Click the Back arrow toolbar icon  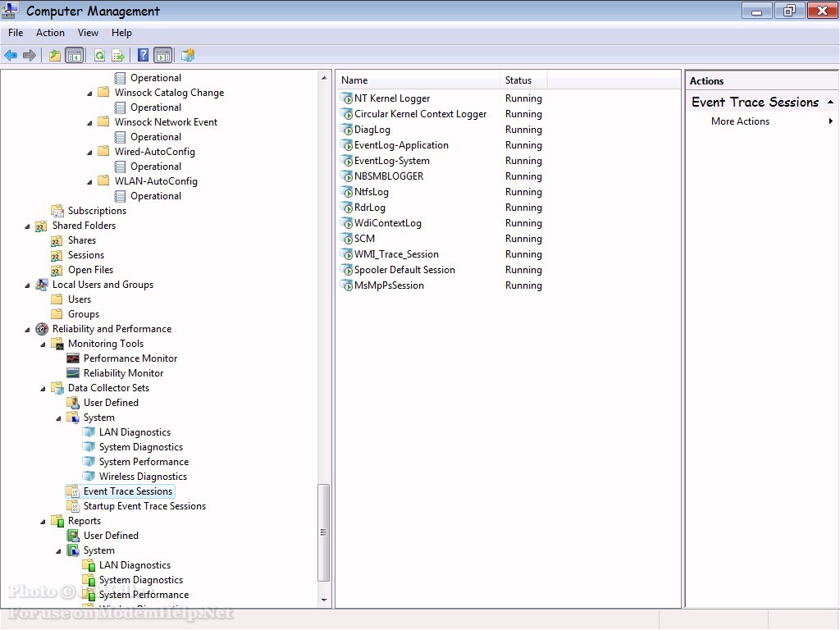[x=11, y=55]
